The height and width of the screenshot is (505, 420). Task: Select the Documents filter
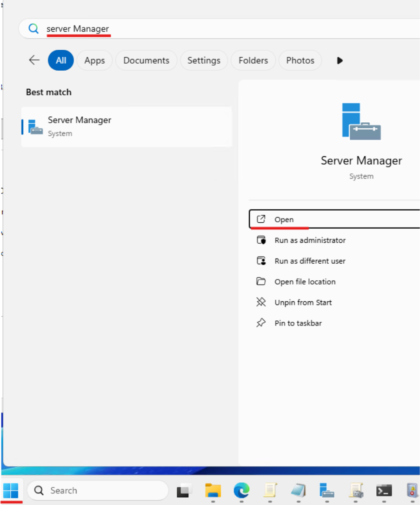[146, 60]
